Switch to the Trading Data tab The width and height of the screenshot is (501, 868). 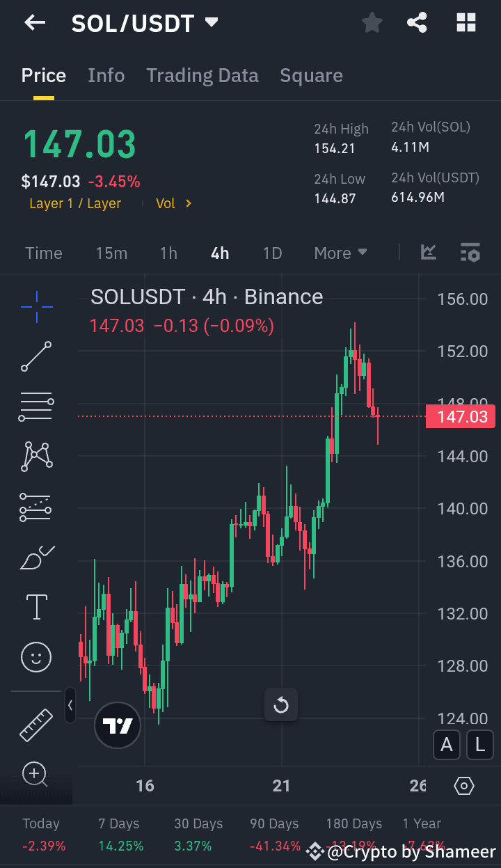(202, 75)
